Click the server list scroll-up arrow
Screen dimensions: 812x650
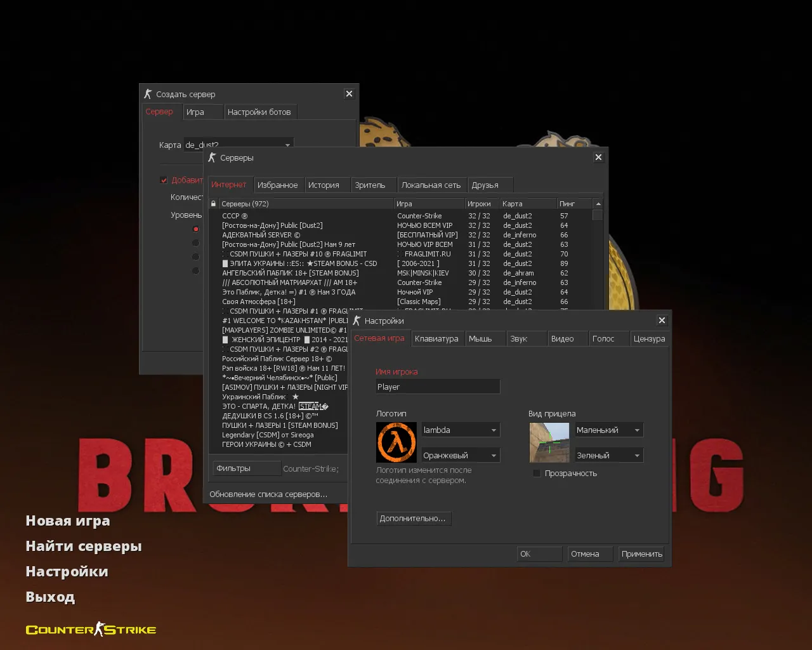[598, 204]
